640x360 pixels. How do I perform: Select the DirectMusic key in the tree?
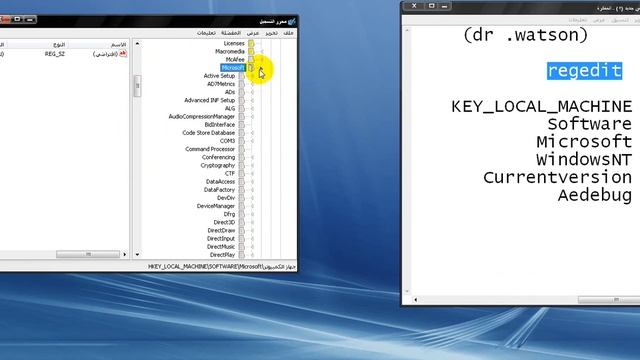pos(221,247)
